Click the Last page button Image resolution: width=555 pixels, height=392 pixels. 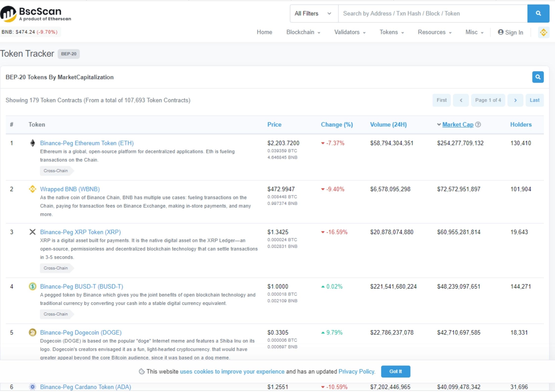tap(534, 100)
